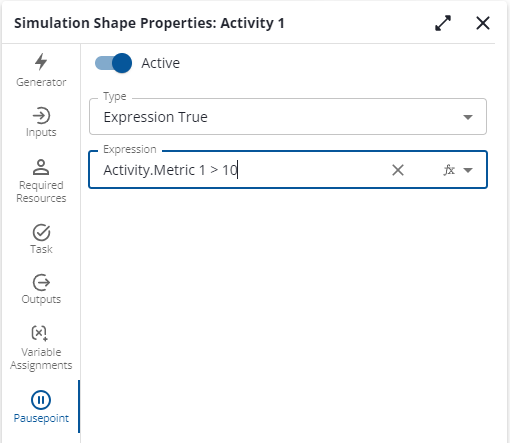Viewport: 510px width, 443px height.
Task: Select the Task checkmark icon
Action: click(41, 232)
